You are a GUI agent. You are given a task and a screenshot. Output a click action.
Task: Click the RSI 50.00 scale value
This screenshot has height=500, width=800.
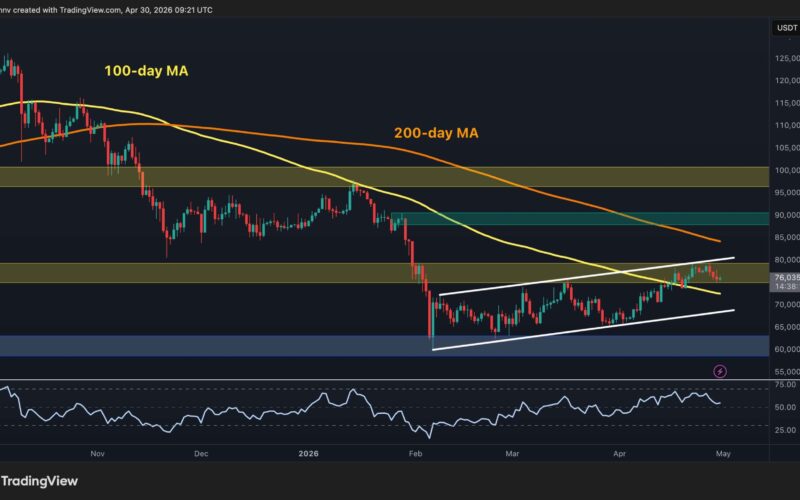coord(786,407)
